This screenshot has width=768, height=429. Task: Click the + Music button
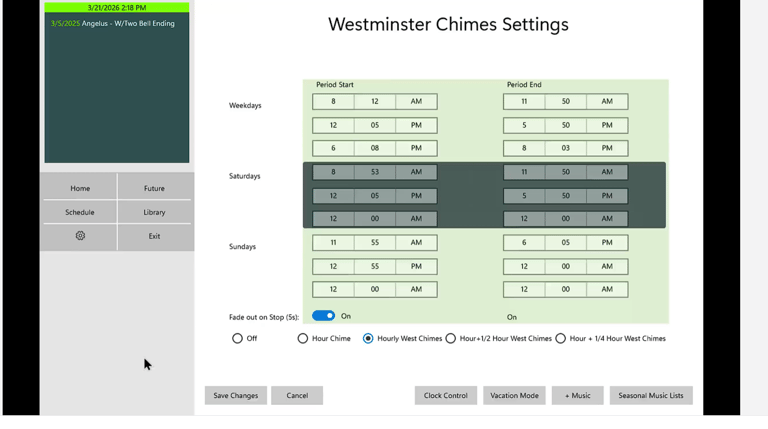(x=577, y=395)
